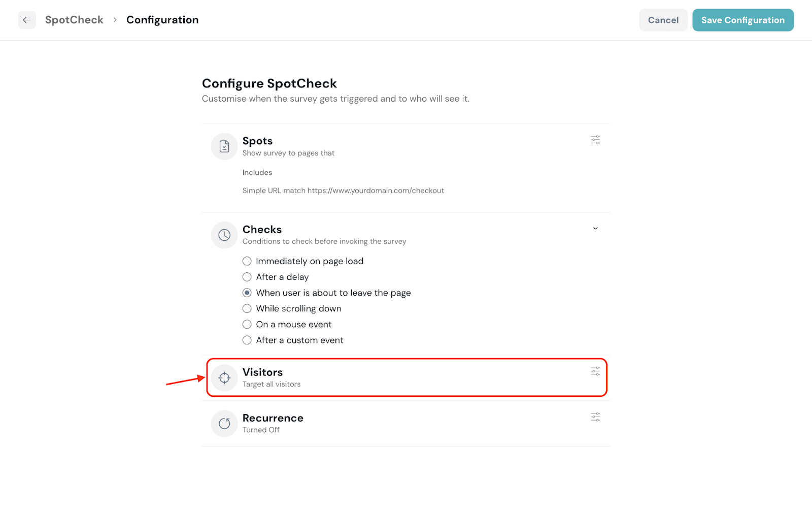Select "After a delay" radio button
The image size is (812, 508).
click(247, 277)
